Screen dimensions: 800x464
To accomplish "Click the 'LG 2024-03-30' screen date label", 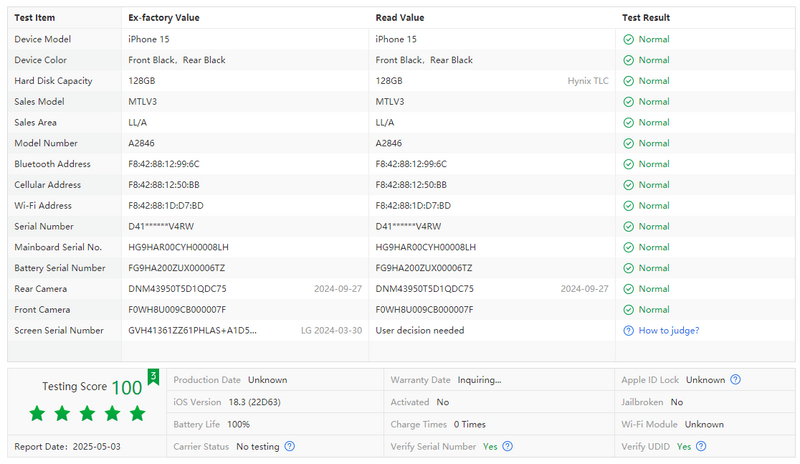I will click(331, 330).
